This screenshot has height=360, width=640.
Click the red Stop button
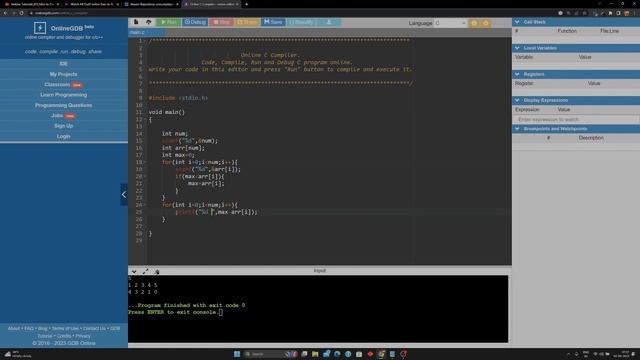pos(222,22)
